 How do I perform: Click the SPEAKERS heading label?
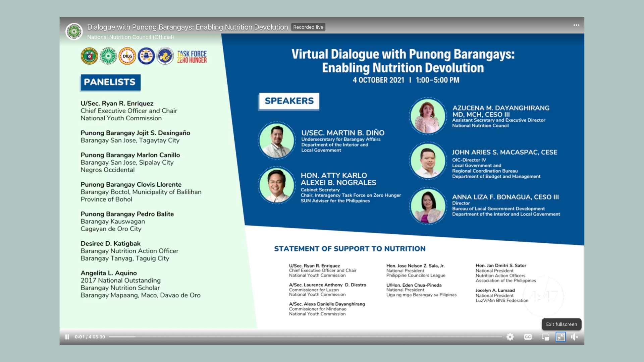point(289,101)
